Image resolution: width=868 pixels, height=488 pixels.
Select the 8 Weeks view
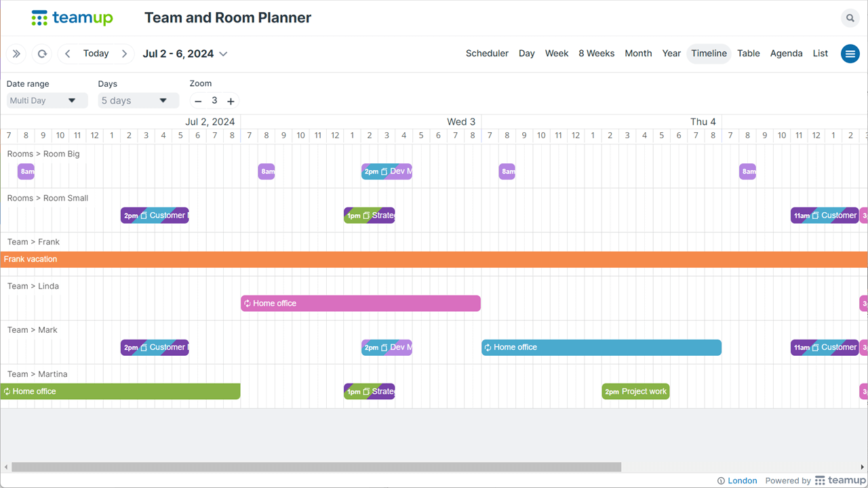[596, 54]
